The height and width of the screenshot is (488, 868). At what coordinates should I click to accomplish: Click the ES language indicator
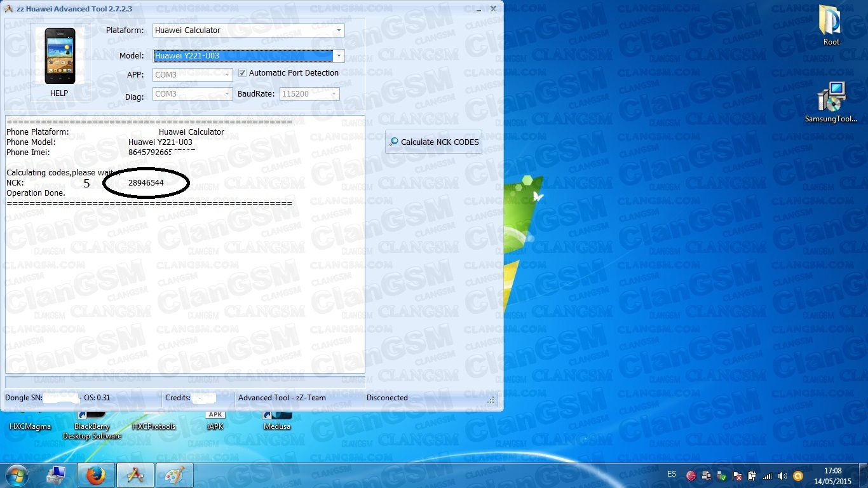(672, 475)
